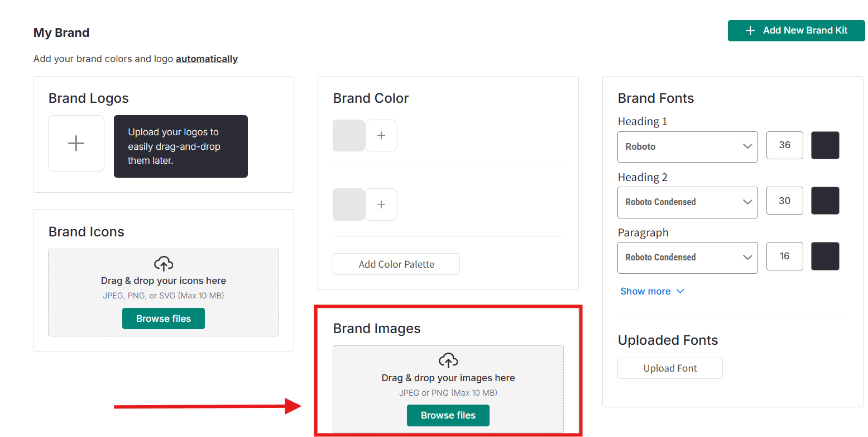This screenshot has height=437, width=868.
Task: Click the plus icon in first color row
Action: coord(381,136)
